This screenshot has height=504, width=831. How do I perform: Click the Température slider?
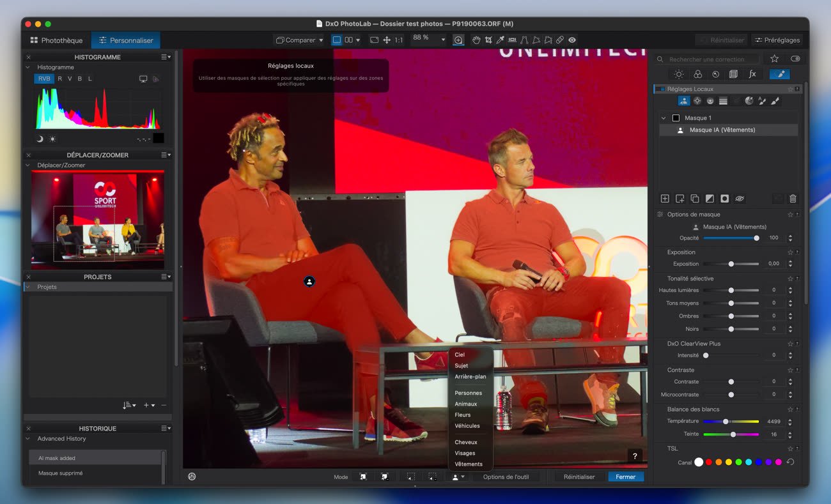(731, 421)
